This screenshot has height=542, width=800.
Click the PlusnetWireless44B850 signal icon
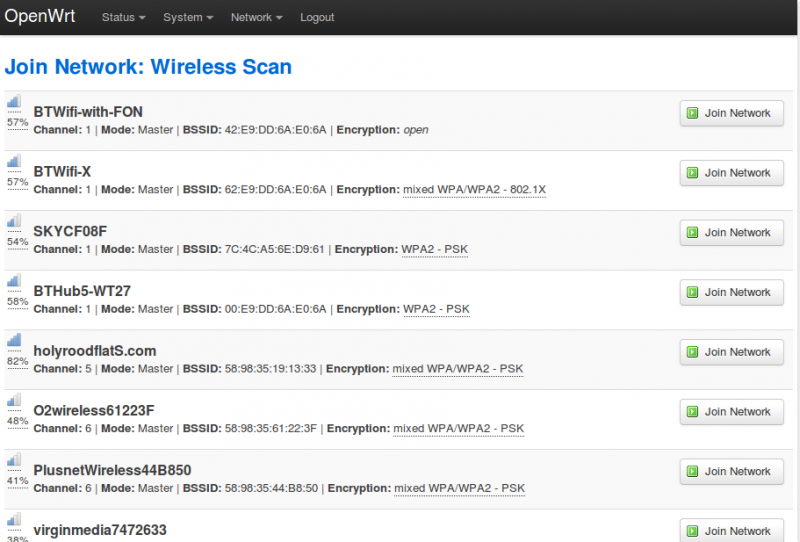[x=14, y=461]
